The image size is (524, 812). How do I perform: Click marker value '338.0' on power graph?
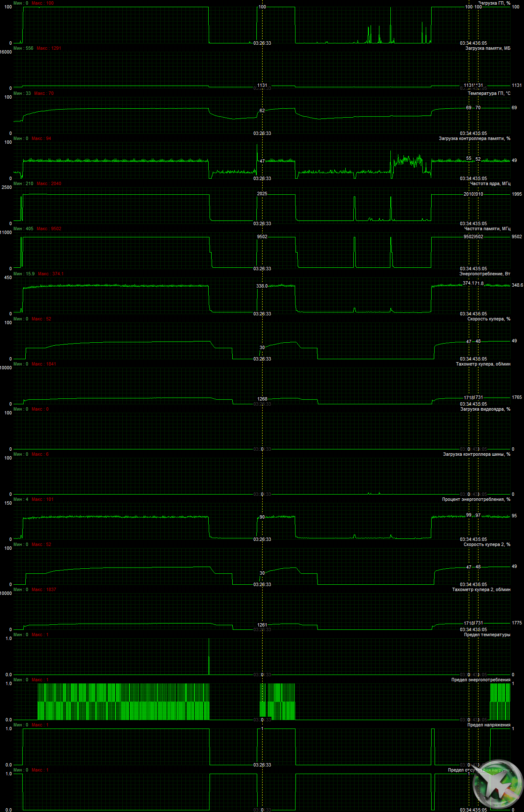(262, 286)
